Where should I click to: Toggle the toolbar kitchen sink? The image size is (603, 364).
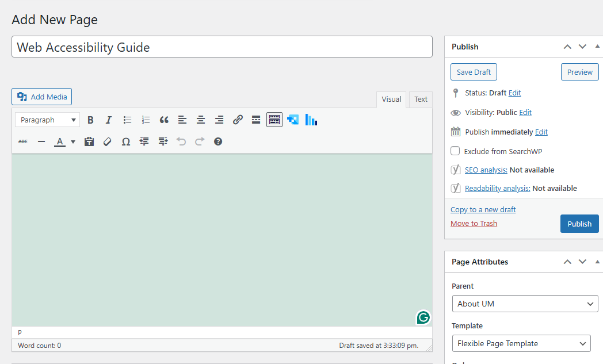[274, 120]
